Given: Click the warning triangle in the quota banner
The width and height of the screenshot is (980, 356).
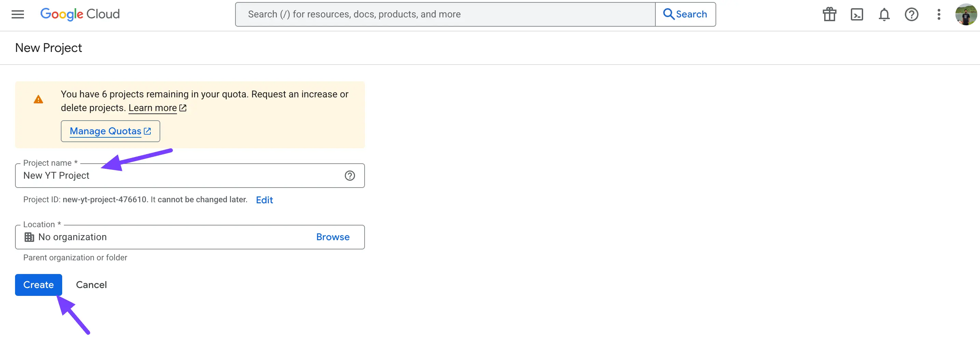Looking at the screenshot, I should tap(38, 99).
